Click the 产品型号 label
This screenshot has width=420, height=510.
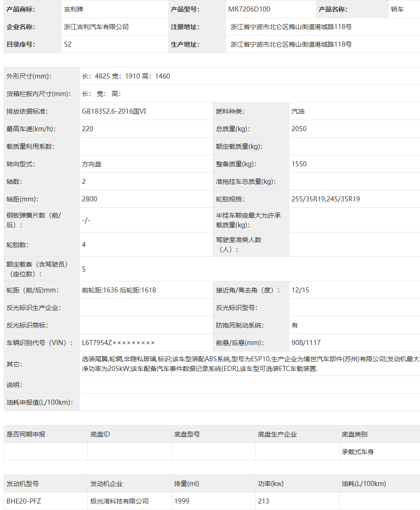185,9
